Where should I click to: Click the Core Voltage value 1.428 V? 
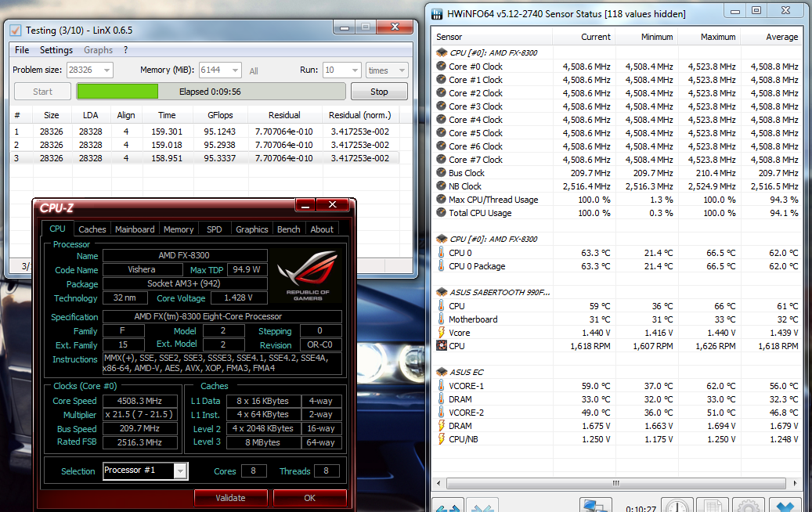[238, 297]
